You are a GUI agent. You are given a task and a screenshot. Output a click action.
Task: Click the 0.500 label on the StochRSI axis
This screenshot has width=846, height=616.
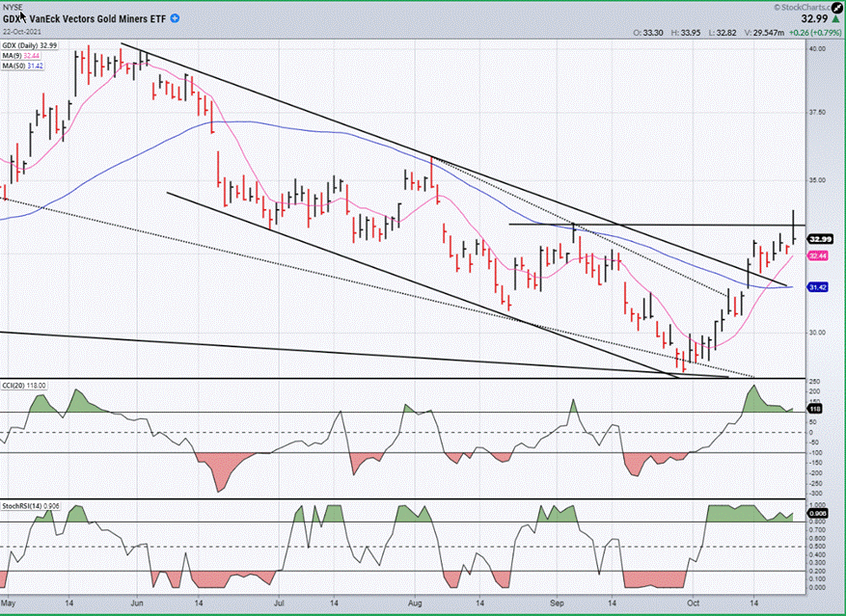(x=816, y=547)
